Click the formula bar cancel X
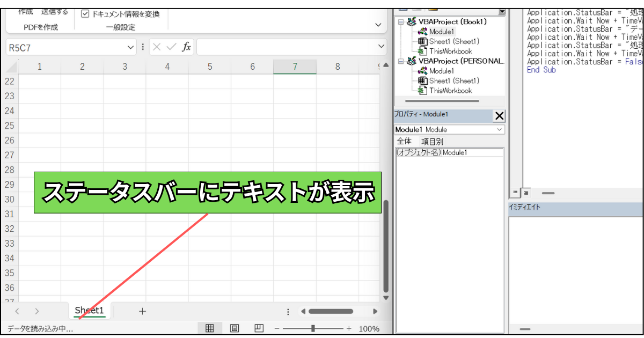The image size is (644, 338). click(157, 47)
